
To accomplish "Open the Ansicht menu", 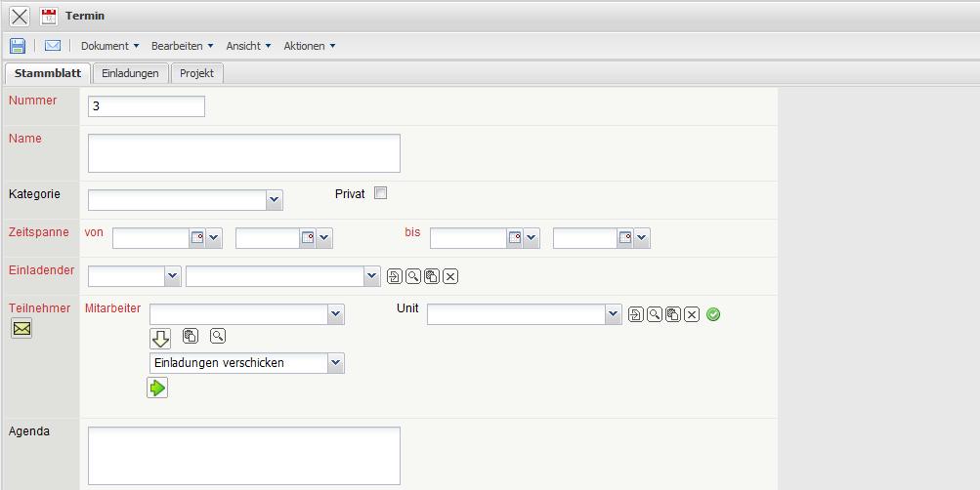I will [249, 46].
